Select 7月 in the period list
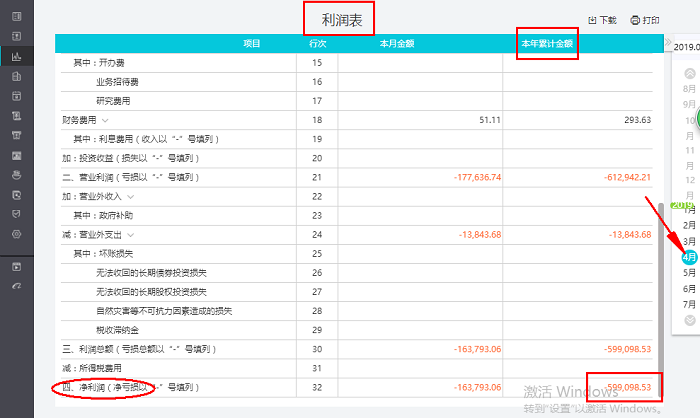This screenshot has height=418, width=700. point(689,305)
